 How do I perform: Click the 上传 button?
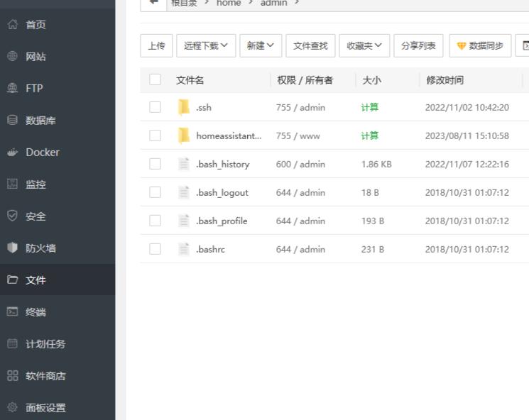click(156, 45)
